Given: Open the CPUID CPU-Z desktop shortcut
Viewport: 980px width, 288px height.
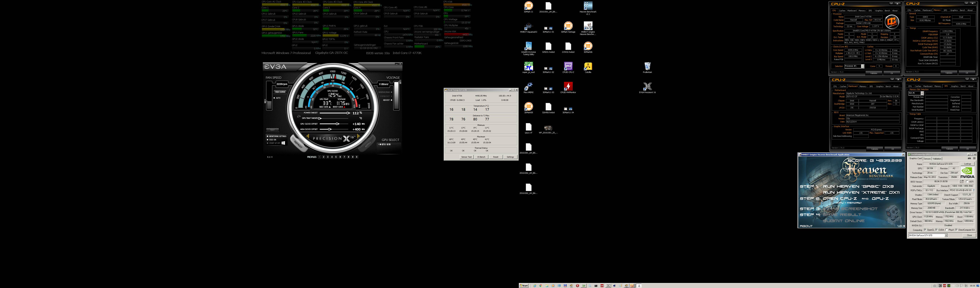Looking at the screenshot, I should click(x=568, y=68).
